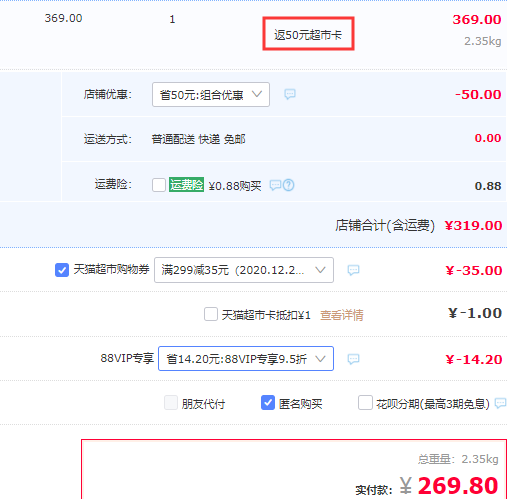Tick the 朋友代付 checkbox
Screen dimensions: 514x499
171,403
